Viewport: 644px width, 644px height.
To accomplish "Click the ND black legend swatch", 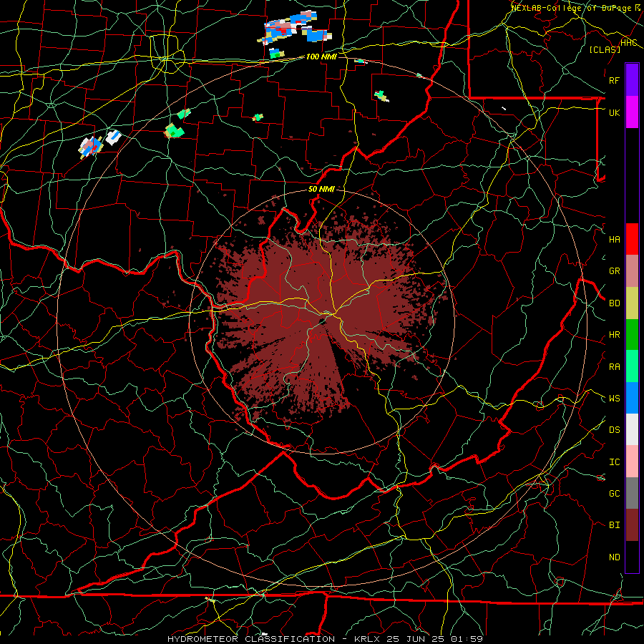I will (x=632, y=557).
